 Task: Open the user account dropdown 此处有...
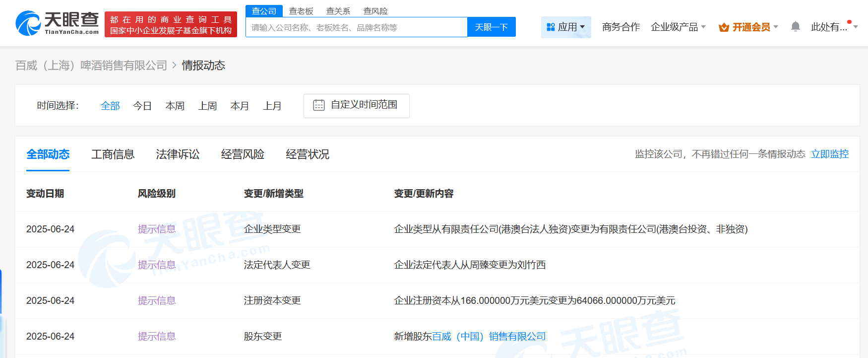pyautogui.click(x=833, y=27)
